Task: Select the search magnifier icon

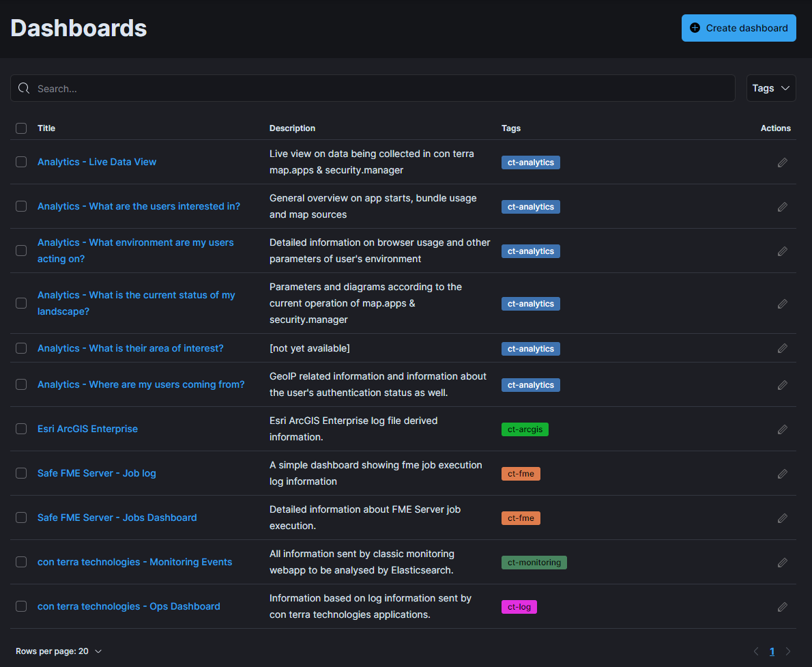Action: [24, 88]
